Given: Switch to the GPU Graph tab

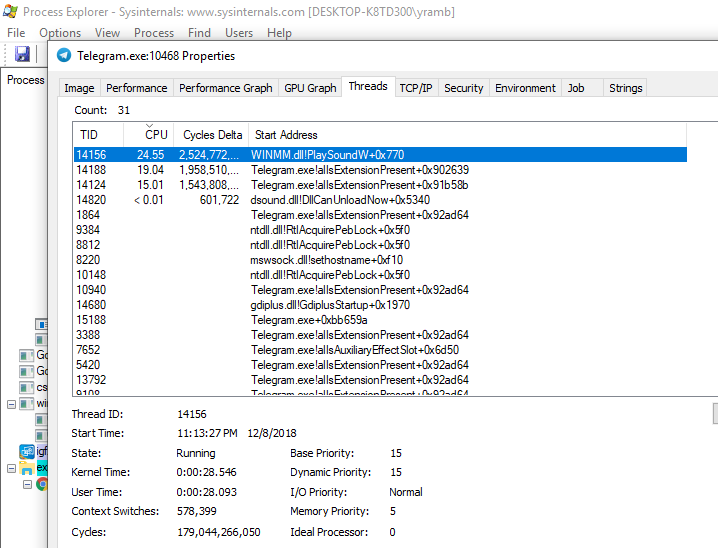Looking at the screenshot, I should point(310,88).
